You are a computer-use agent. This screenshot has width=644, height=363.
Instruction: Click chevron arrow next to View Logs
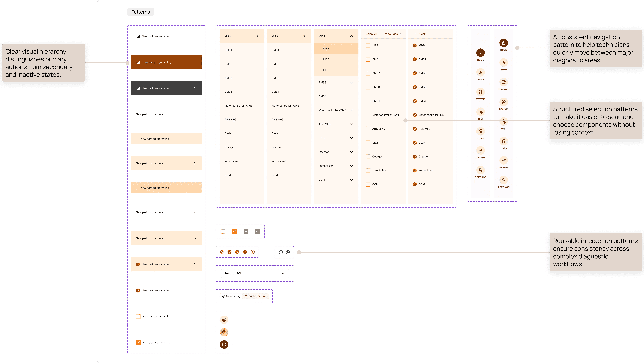point(400,34)
